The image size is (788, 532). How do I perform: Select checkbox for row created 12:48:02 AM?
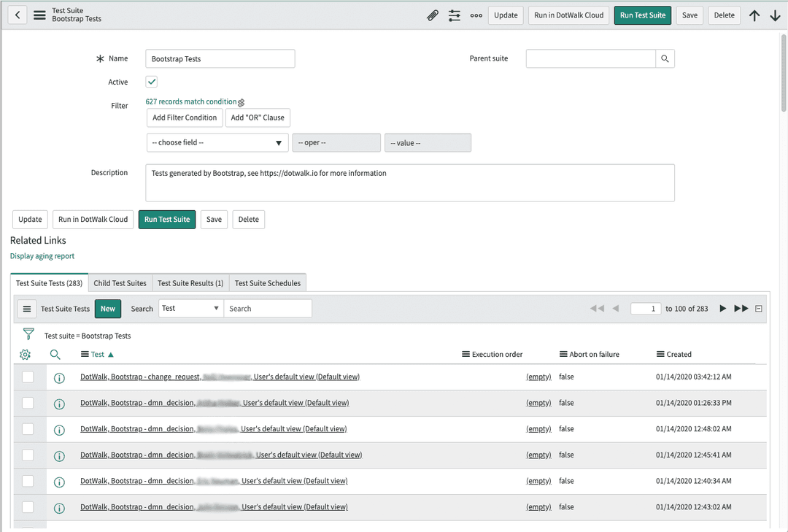[28, 429]
